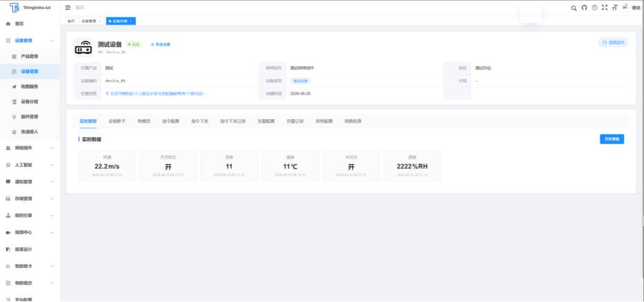Viewport: 644px width, 302px height.
Task: Click the green 在线 status tag
Action: coord(134,44)
